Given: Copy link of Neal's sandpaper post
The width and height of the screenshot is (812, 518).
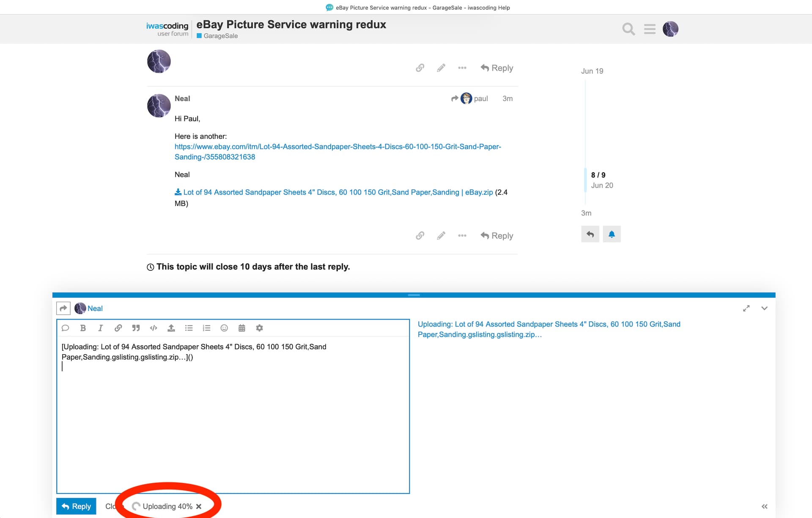Looking at the screenshot, I should pos(420,235).
